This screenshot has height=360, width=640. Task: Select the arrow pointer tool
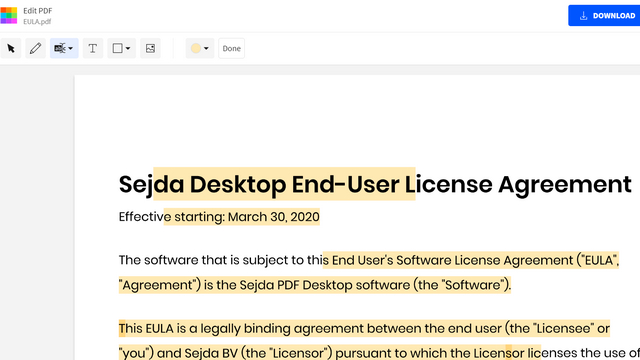[11, 48]
